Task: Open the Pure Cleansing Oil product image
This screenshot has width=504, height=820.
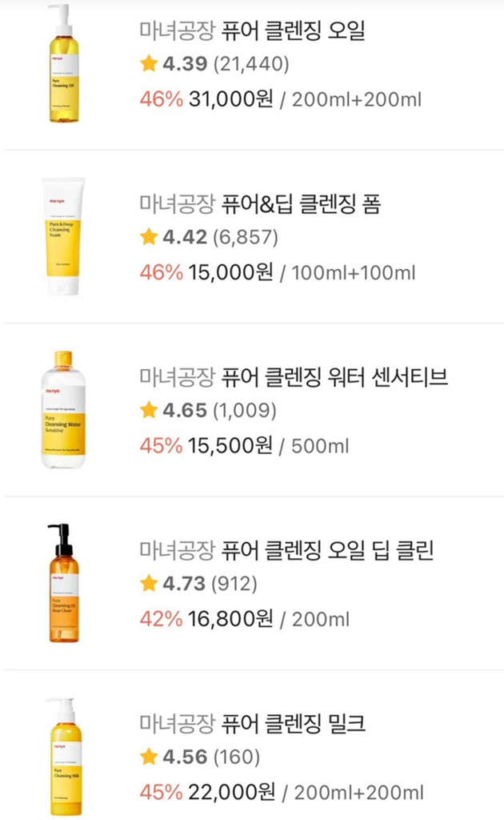Action: [63, 64]
